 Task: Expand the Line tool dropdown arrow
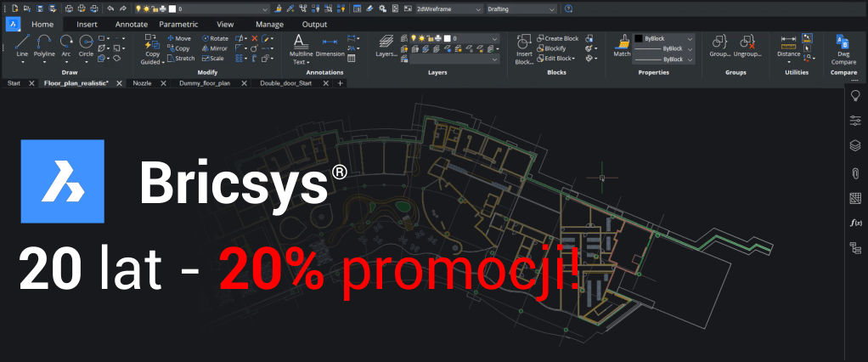click(x=22, y=62)
